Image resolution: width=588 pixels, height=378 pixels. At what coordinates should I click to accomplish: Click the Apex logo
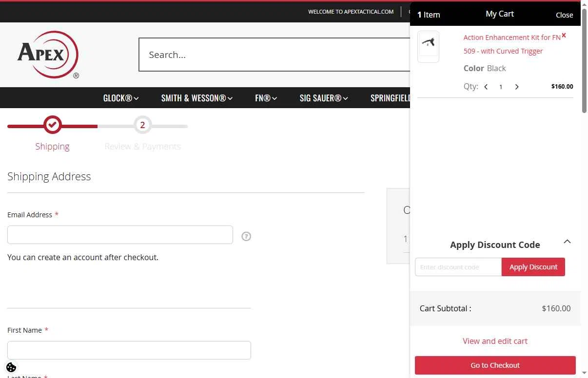(x=48, y=55)
